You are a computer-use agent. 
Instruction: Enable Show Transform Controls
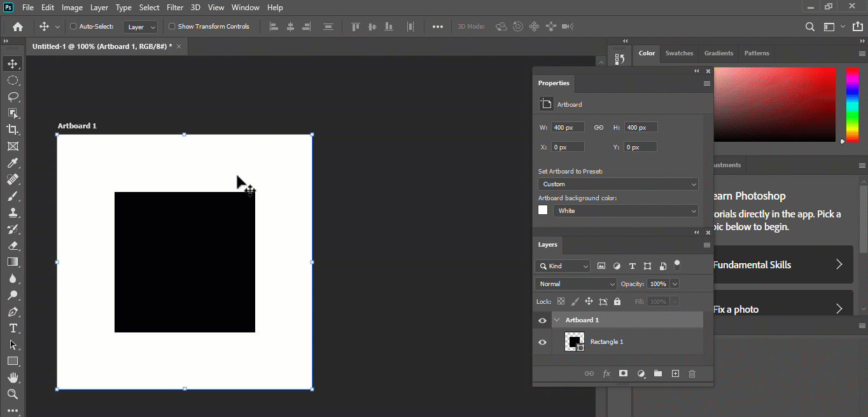point(171,26)
